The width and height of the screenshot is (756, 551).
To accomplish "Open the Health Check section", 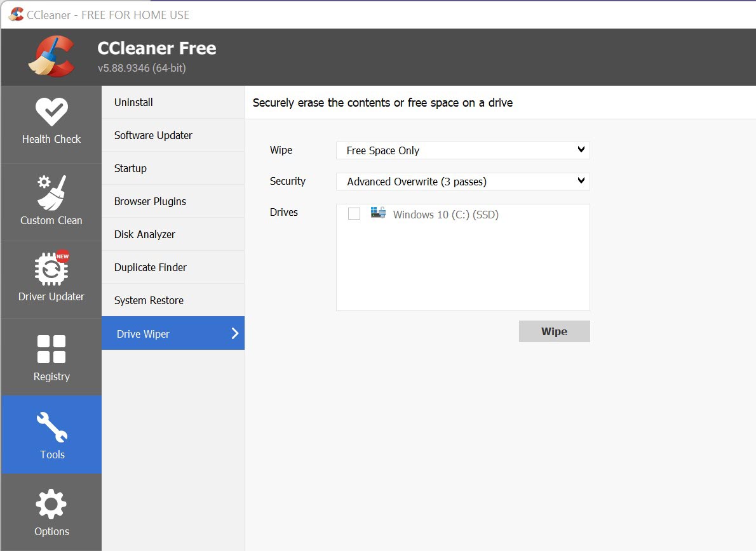I will point(51,124).
